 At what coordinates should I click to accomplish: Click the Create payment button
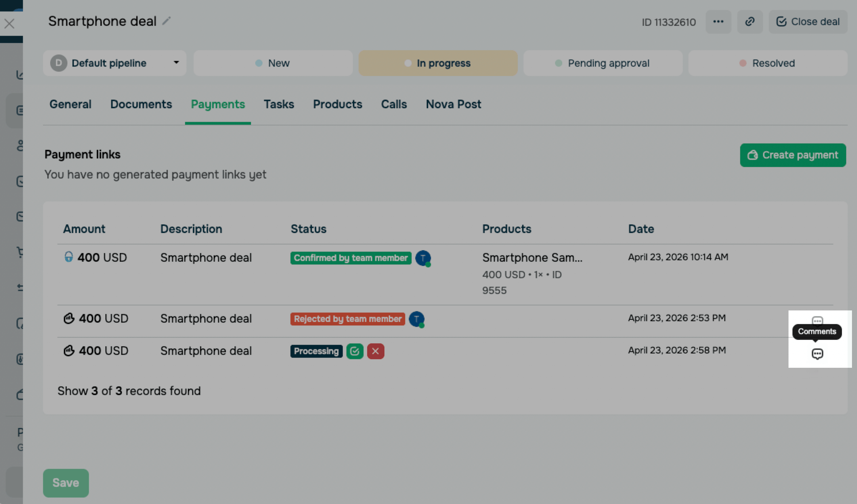[x=793, y=155]
